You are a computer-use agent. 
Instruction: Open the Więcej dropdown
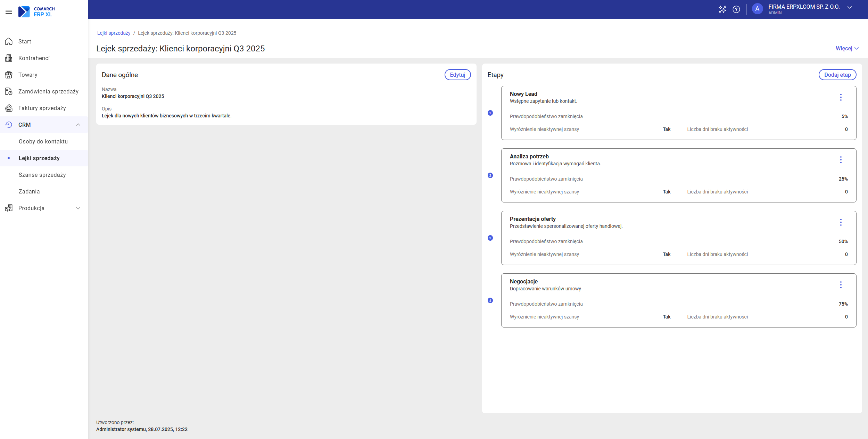[x=847, y=48]
